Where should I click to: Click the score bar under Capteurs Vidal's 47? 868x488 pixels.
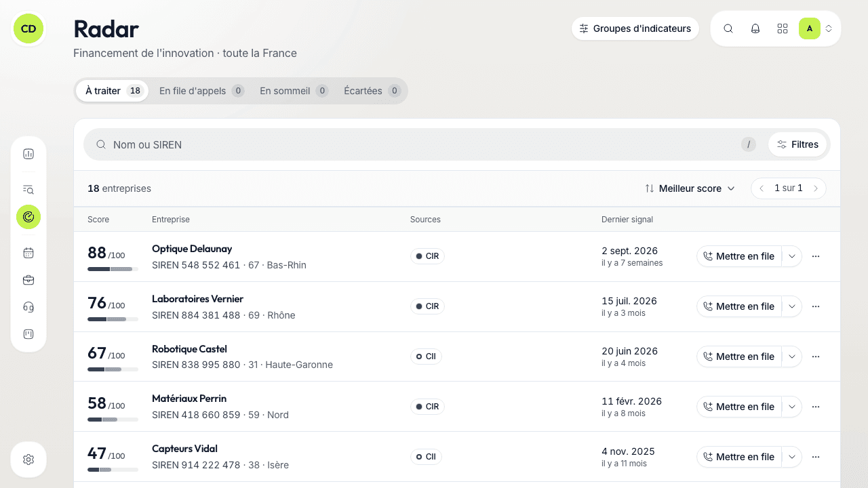click(x=113, y=470)
